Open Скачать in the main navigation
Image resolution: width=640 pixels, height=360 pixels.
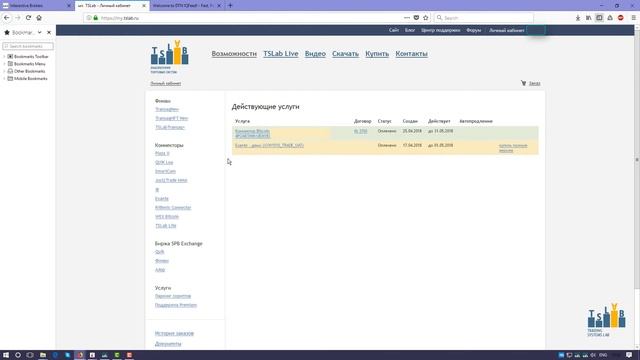click(x=345, y=54)
